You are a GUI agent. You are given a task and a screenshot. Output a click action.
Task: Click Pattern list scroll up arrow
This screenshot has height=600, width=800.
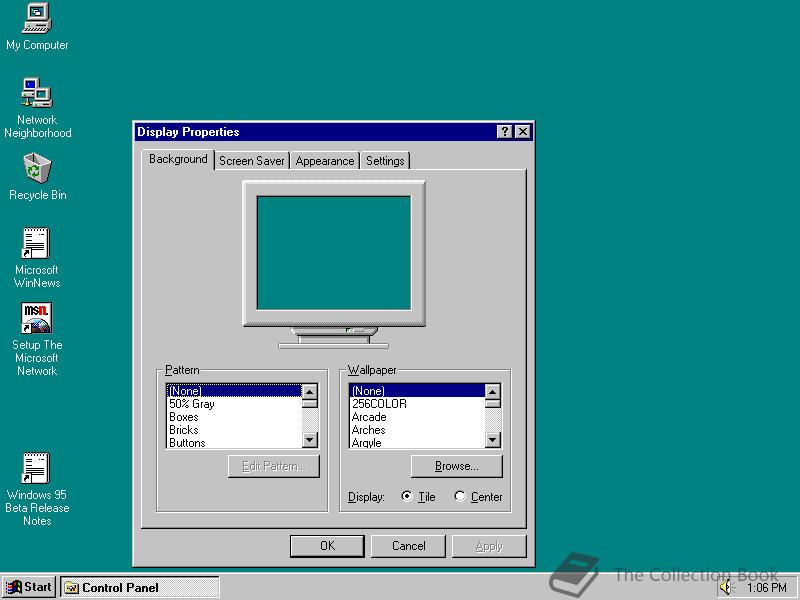coord(310,391)
